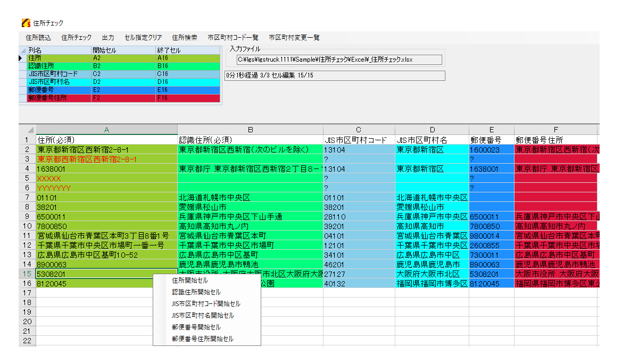639x364 pixels.
Task: Select the red 郵便番号住所 row in column list
Action: 59,98
